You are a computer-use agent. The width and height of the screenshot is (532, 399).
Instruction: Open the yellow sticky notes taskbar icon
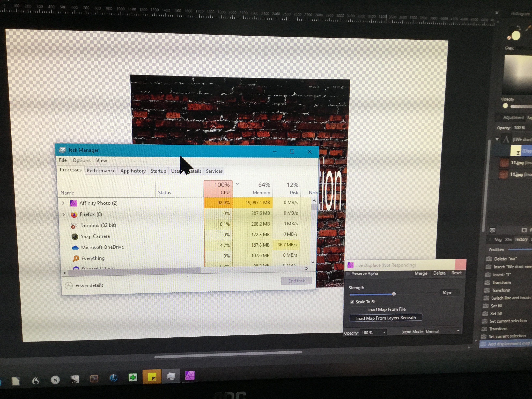152,377
